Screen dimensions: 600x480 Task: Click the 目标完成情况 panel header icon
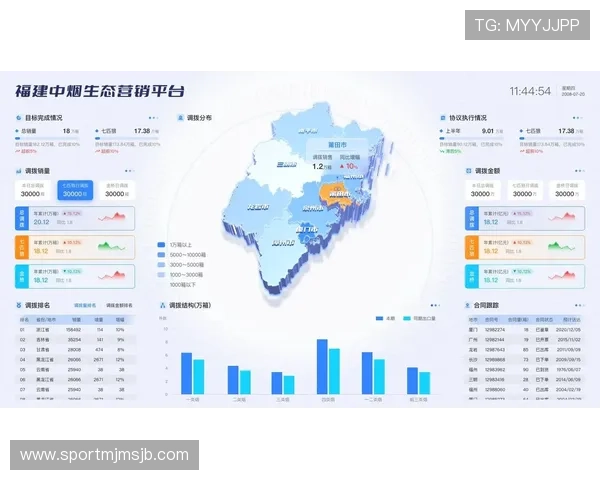coord(19,118)
